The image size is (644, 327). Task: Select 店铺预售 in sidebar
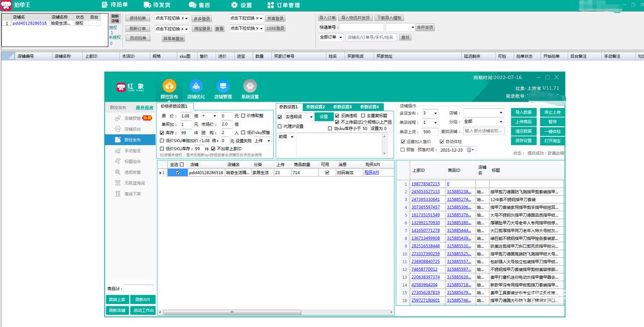(130, 118)
